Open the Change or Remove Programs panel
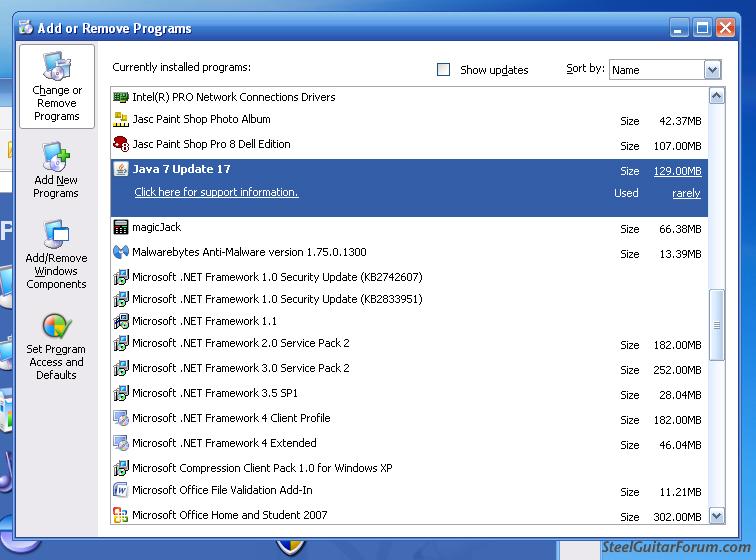This screenshot has width=756, height=560. (57, 87)
